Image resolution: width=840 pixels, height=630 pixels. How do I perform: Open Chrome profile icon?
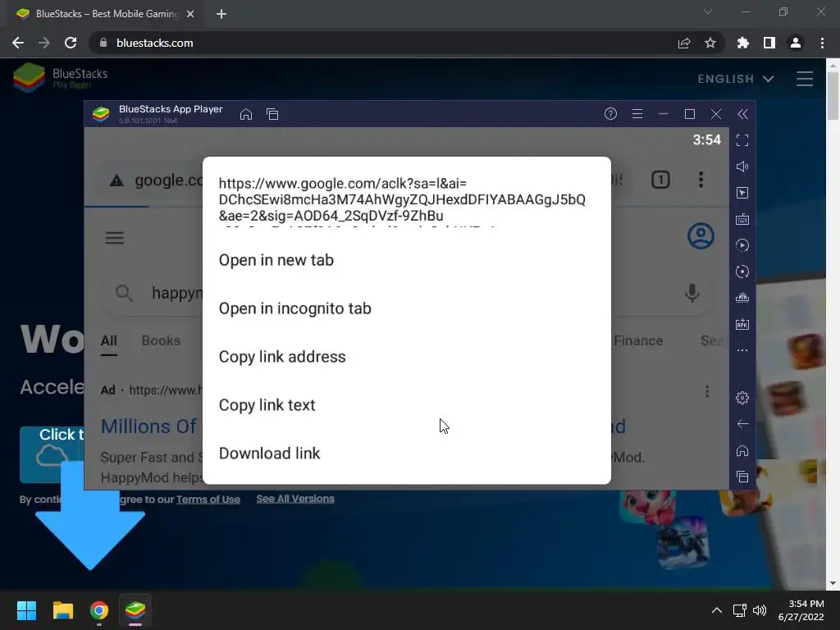pos(796,43)
